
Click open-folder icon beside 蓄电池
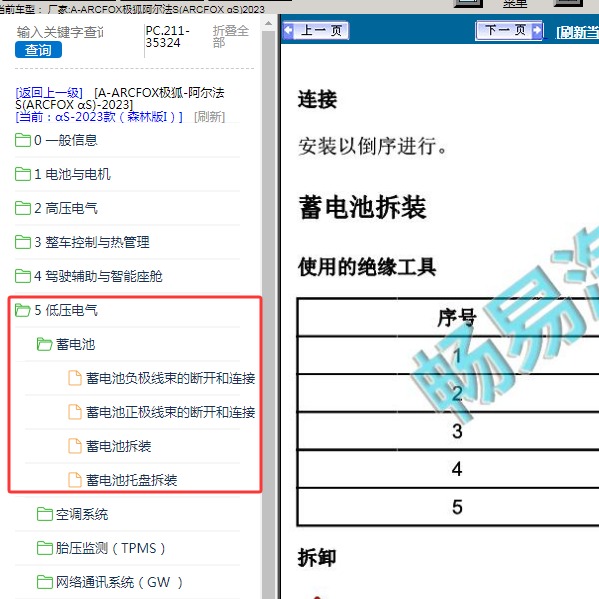[x=44, y=344]
